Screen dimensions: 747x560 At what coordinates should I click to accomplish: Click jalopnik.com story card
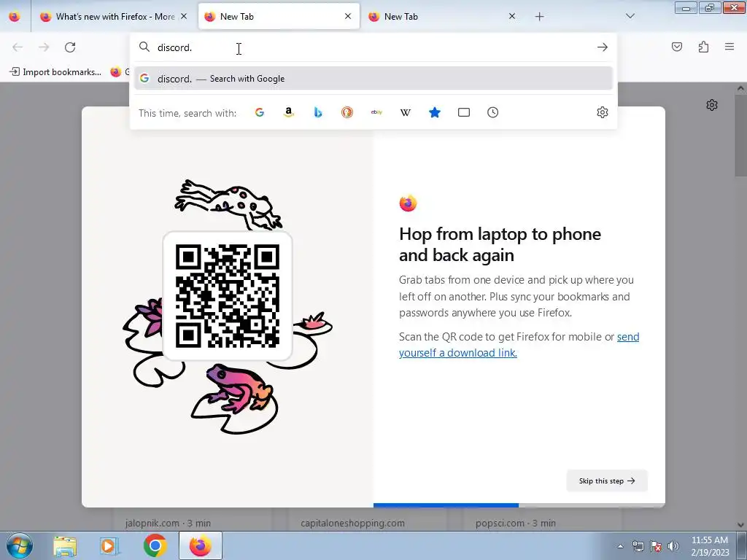coord(192,520)
